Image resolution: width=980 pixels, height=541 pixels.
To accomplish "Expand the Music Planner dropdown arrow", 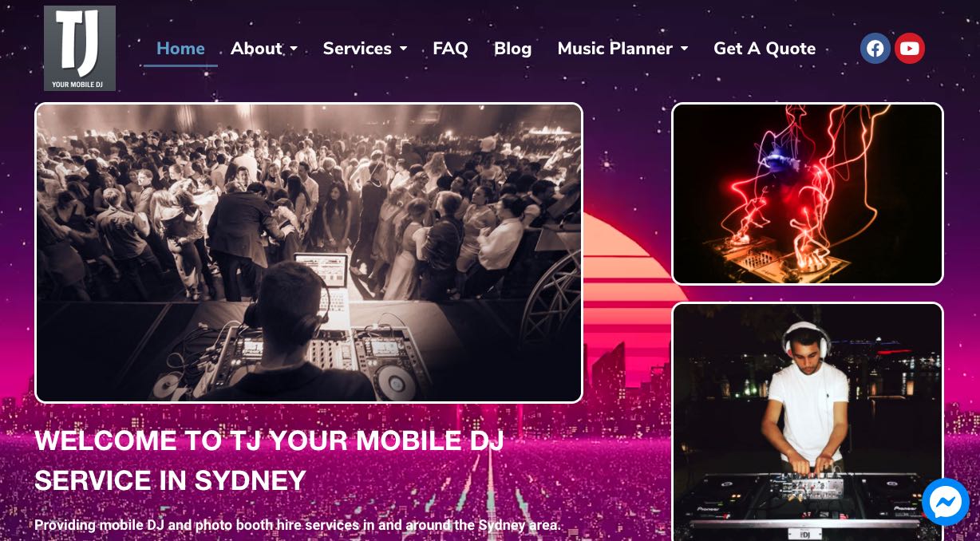I will [x=684, y=49].
